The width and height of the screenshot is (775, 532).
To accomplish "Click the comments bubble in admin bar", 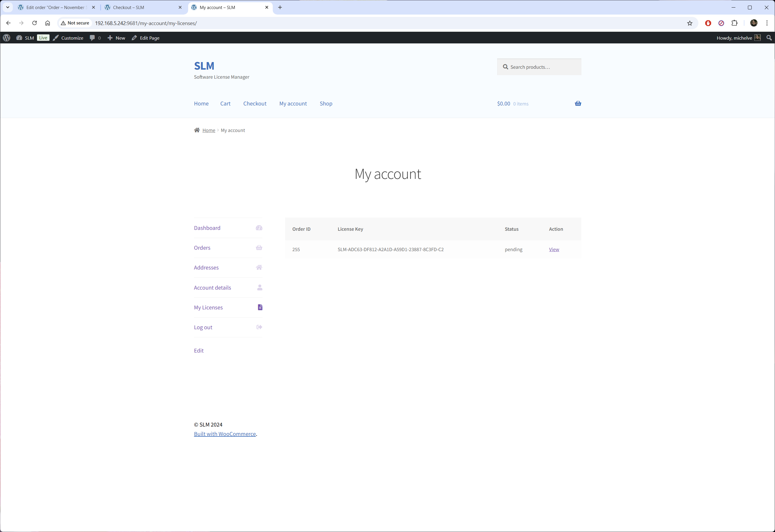I will pos(95,38).
